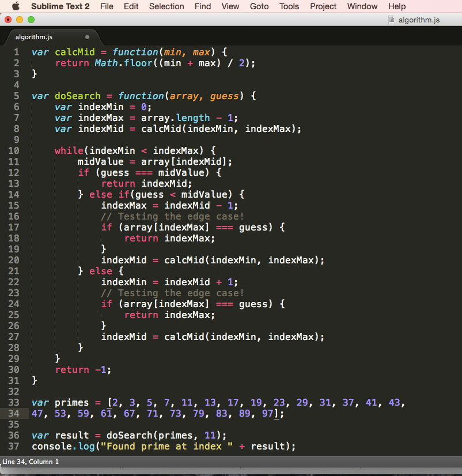Screen dimensions: 462x476
Task: Click the calcMid name on line 1
Action: click(x=75, y=52)
